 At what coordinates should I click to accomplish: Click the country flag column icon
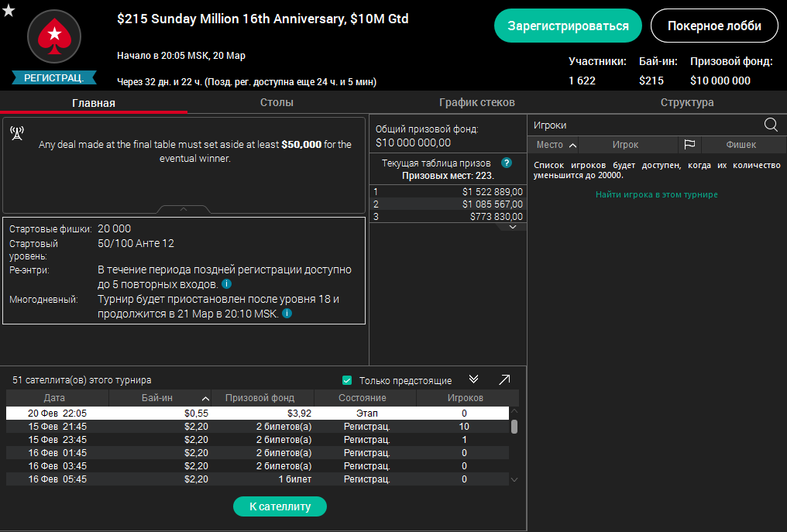(x=689, y=145)
